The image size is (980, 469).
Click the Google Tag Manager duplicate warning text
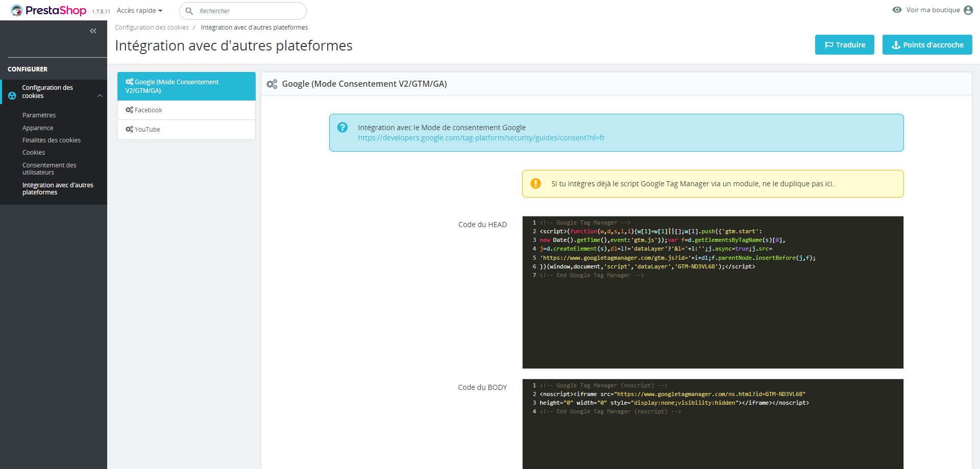[692, 184]
